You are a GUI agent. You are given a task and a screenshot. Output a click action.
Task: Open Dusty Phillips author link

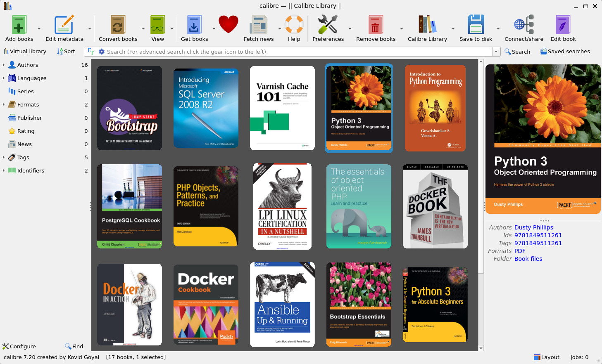(533, 227)
